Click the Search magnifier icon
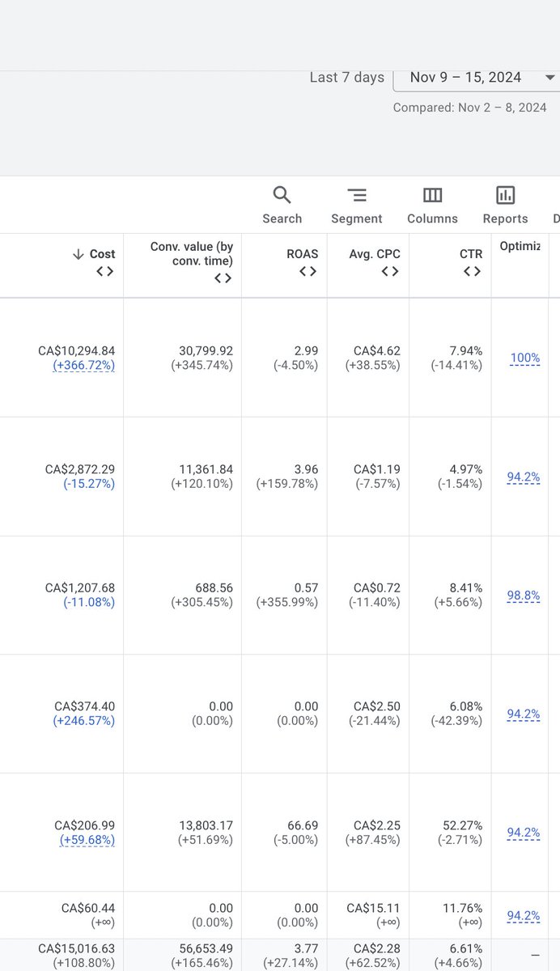 pos(282,195)
